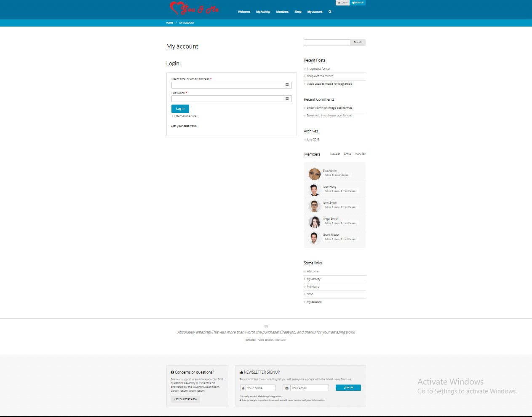Open Angel Smith member name link
This screenshot has width=532, height=417.
pos(331,219)
